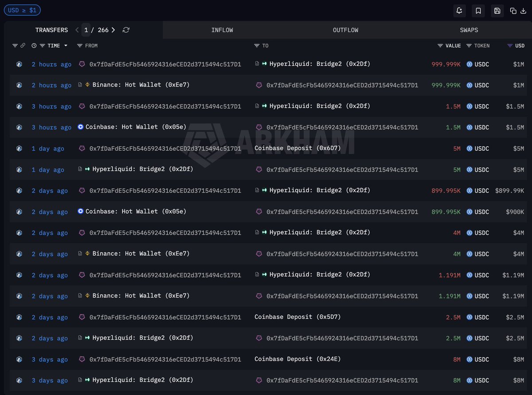The image size is (532, 395).
Task: Click the link chain icon in header
Action: [23, 46]
